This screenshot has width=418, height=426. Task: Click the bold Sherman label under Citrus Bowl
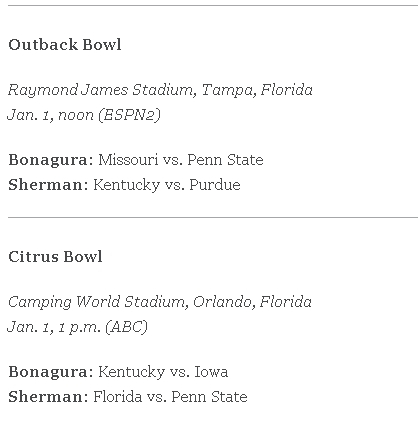48,397
